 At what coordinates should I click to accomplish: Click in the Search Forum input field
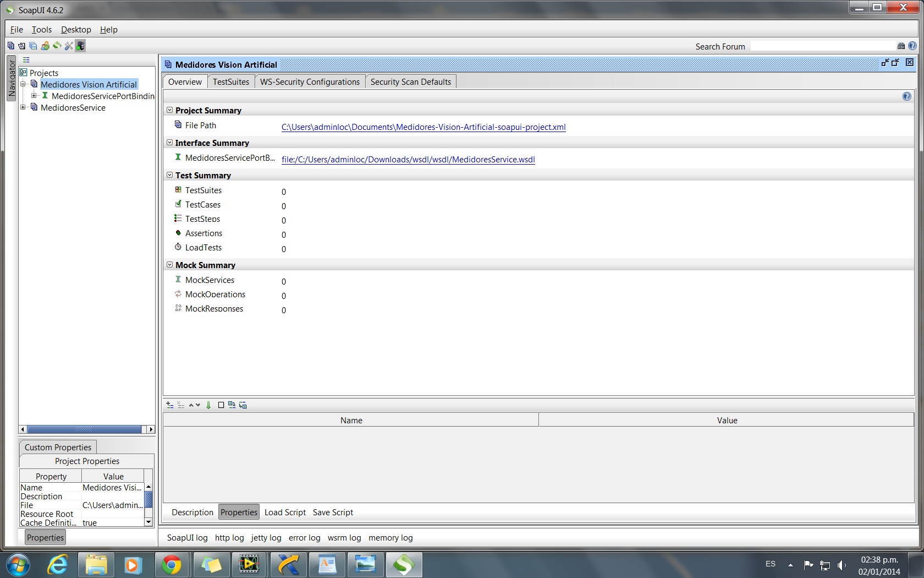click(x=823, y=46)
